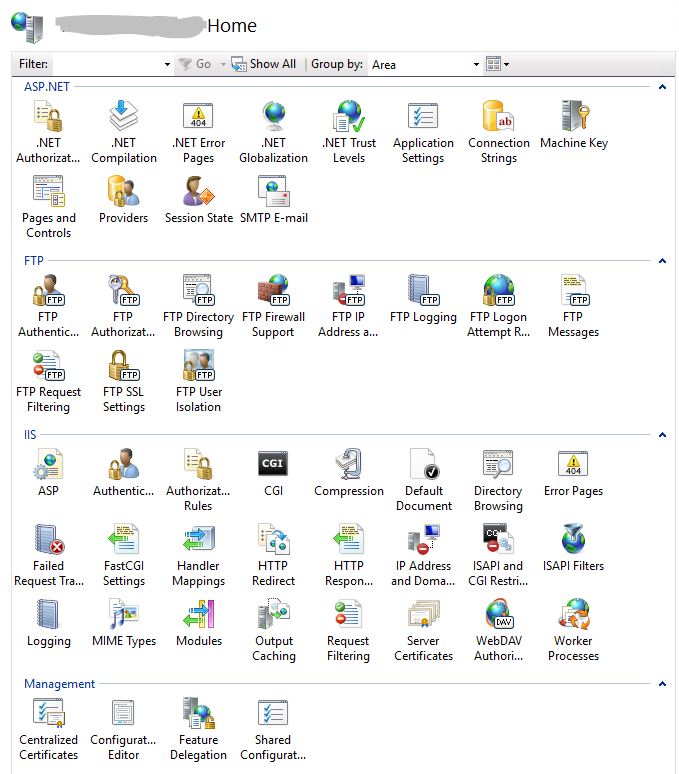Open FTP Authentication feature
Viewport: 679px width, 774px height.
48,306
